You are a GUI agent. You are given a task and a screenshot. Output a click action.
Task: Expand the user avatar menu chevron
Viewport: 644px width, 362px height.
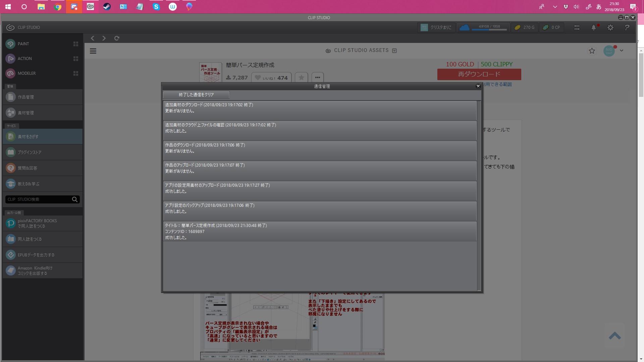(x=622, y=51)
